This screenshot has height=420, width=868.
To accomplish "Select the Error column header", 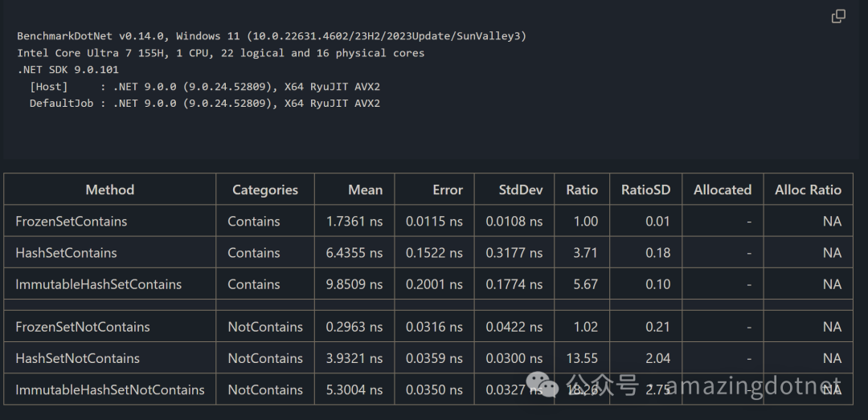I will [448, 190].
